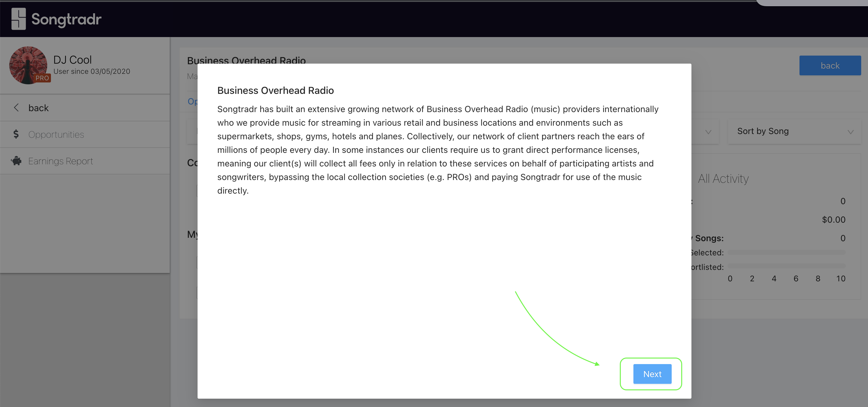Click the Sort by Song chevron arrow
868x407 pixels.
coord(850,132)
